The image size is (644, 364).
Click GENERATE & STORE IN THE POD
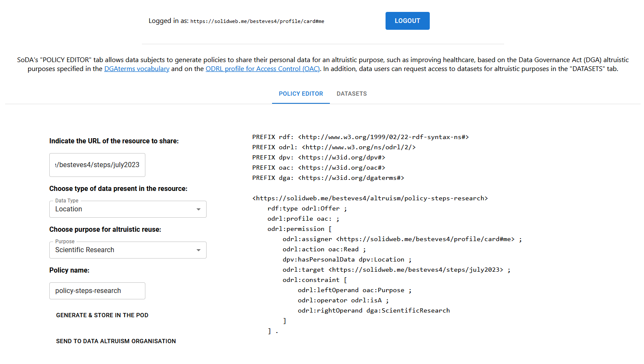pyautogui.click(x=102, y=315)
